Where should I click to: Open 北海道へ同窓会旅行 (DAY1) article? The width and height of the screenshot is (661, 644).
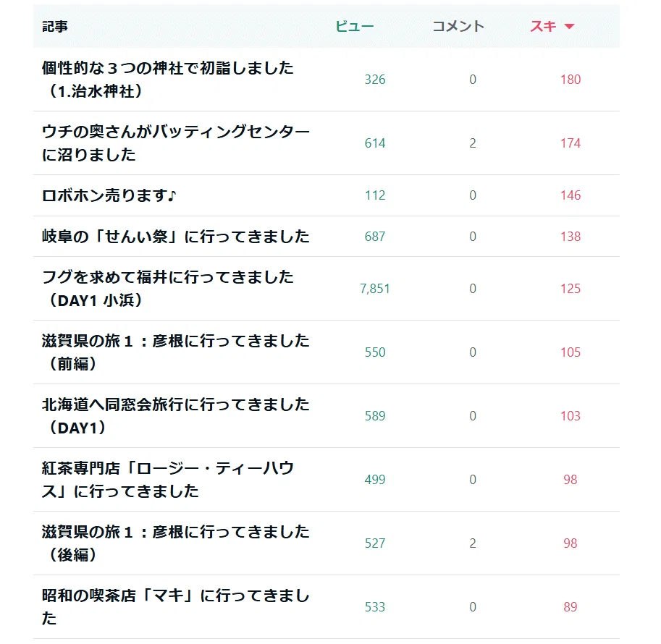(175, 416)
